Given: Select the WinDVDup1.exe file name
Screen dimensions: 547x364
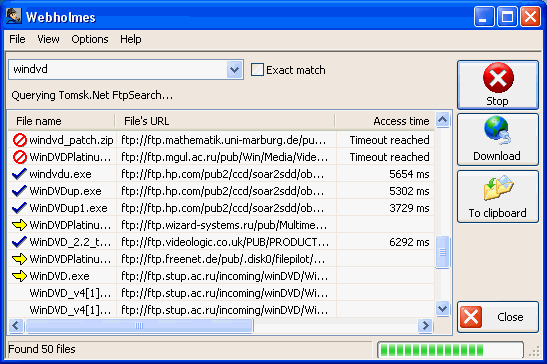Looking at the screenshot, I should coord(68,208).
